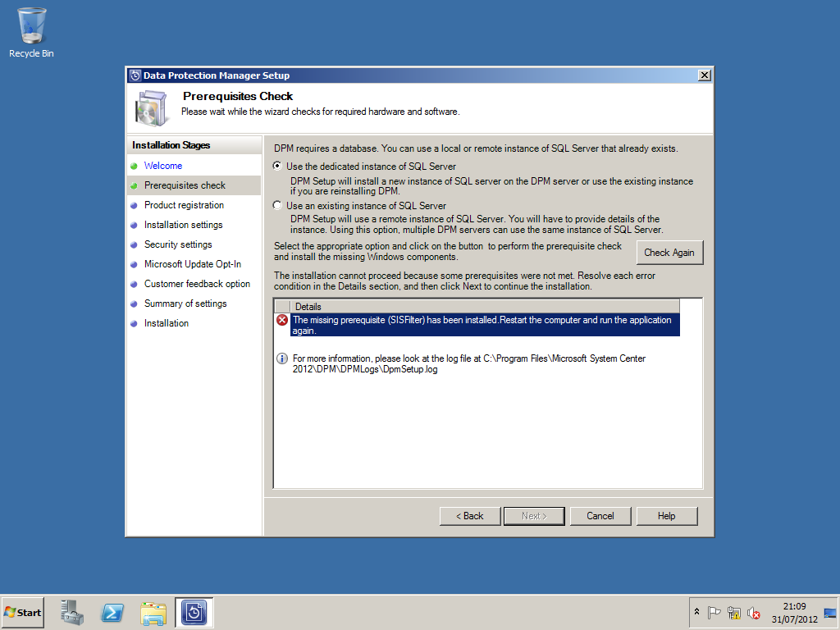Click the bullet beside Customer feedback option
The image size is (840, 630).
click(134, 284)
